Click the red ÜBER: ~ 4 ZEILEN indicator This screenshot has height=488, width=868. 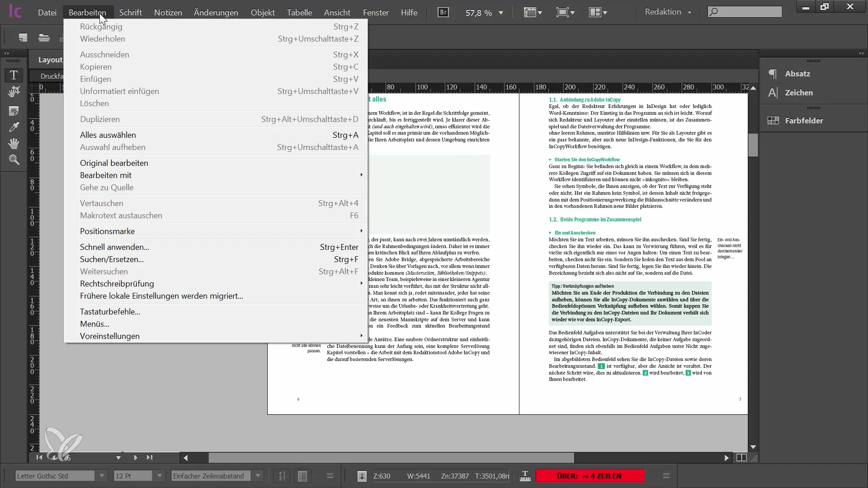coord(590,476)
